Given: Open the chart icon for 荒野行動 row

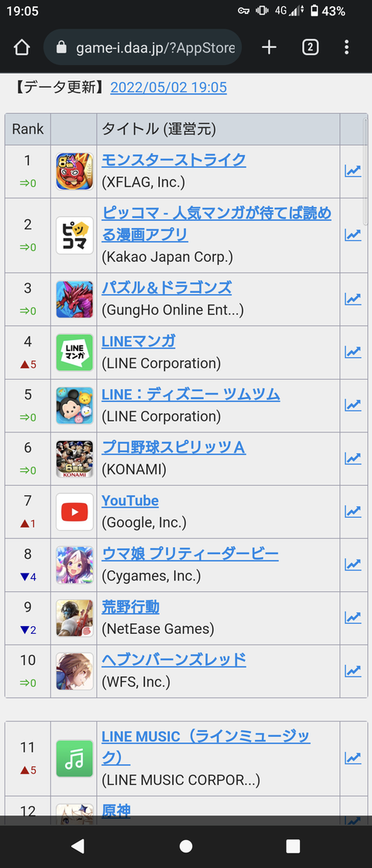Looking at the screenshot, I should click(x=353, y=618).
